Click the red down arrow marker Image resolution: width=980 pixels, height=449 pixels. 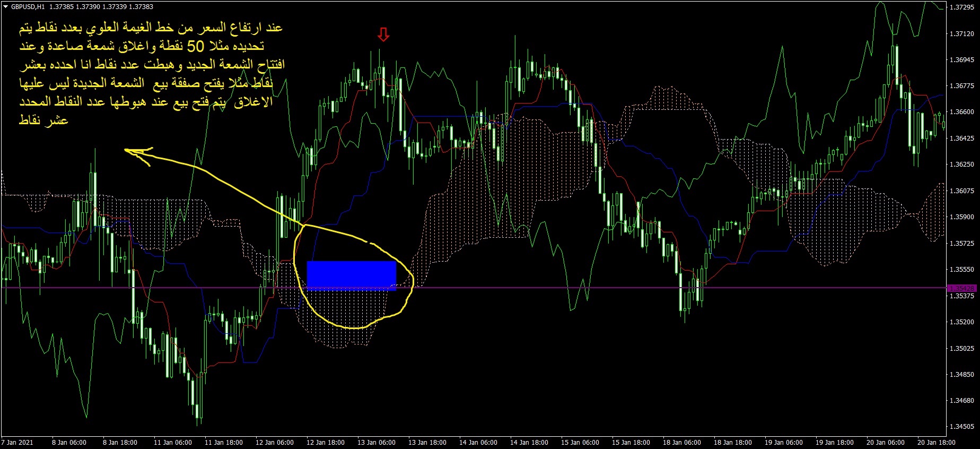pos(383,35)
